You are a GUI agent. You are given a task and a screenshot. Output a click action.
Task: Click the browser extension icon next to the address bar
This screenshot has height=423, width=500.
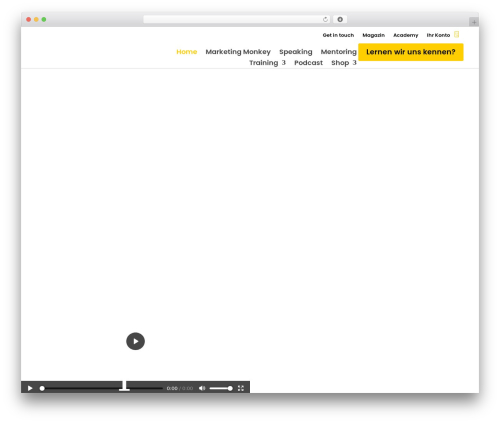[x=340, y=19]
